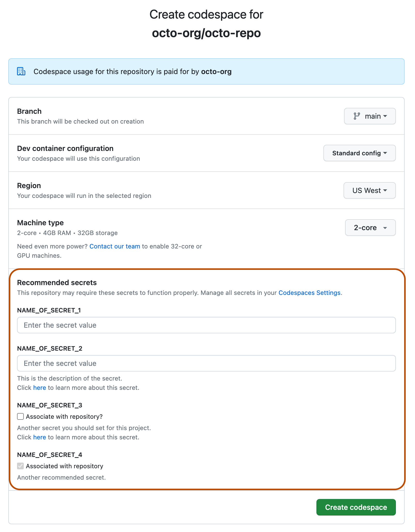Open the Region dropdown
415x532 pixels.
tap(369, 190)
